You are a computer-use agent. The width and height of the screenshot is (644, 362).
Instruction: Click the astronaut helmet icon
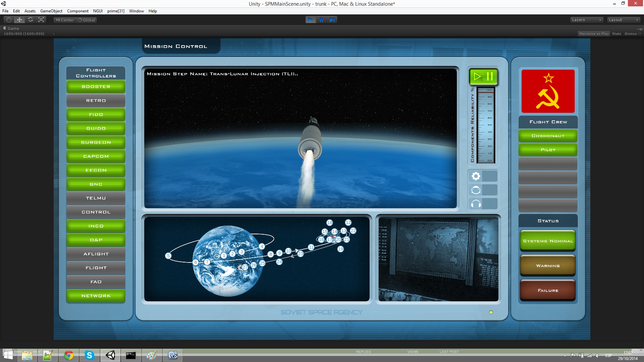click(x=476, y=190)
